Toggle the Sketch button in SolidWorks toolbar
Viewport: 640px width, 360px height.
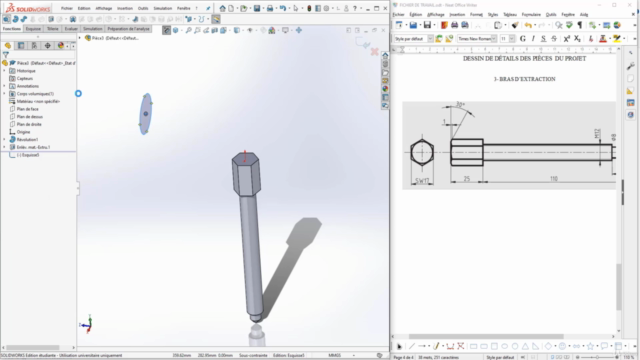[x=216, y=19]
